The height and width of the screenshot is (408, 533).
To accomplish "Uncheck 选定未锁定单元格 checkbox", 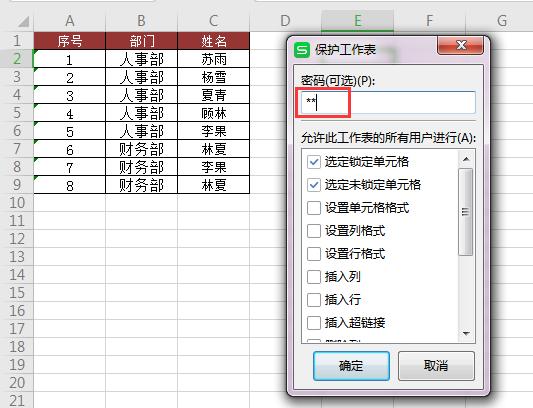I will pos(314,185).
